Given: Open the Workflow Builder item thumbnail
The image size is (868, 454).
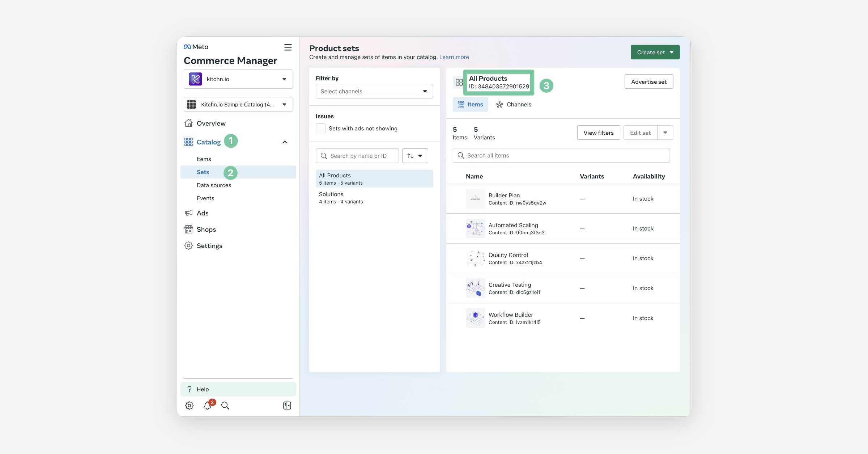Looking at the screenshot, I should (475, 318).
